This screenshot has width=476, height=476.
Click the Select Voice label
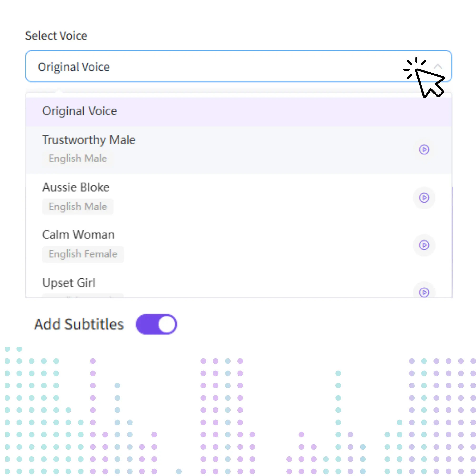pyautogui.click(x=56, y=36)
